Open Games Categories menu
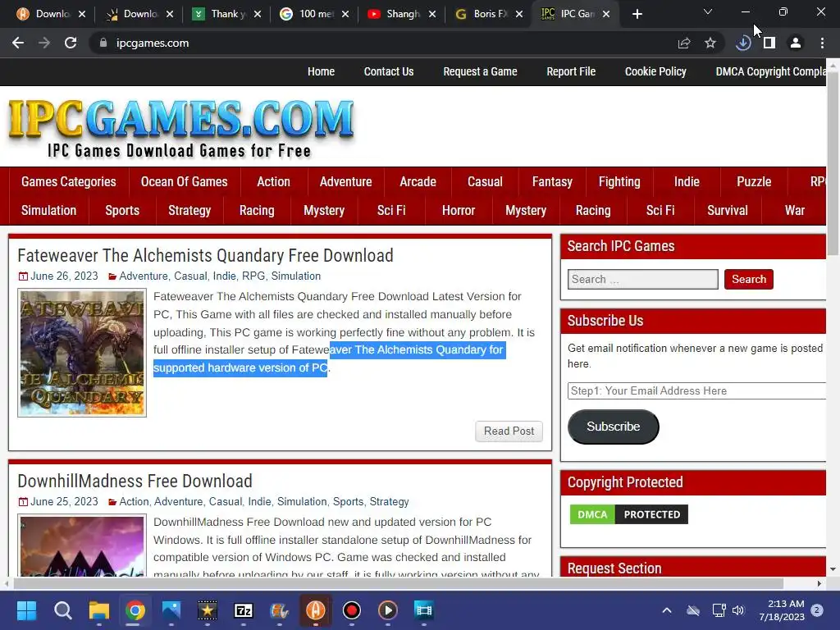The image size is (840, 630). coord(69,181)
